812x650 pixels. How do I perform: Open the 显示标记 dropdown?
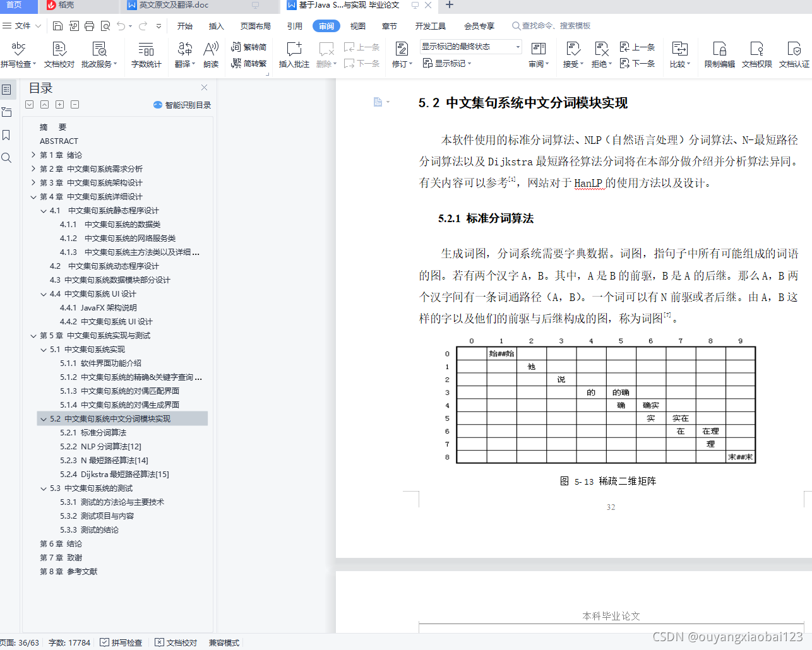447,63
